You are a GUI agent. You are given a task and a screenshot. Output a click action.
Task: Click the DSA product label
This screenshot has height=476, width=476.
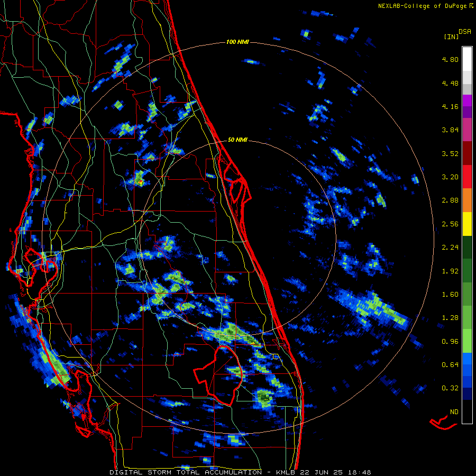[465, 32]
